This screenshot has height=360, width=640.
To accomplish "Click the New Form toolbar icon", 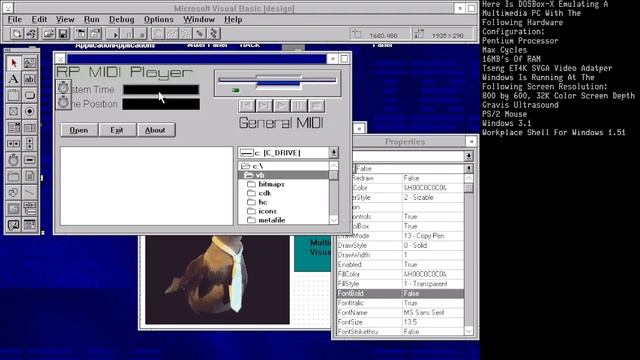I will tap(17, 33).
